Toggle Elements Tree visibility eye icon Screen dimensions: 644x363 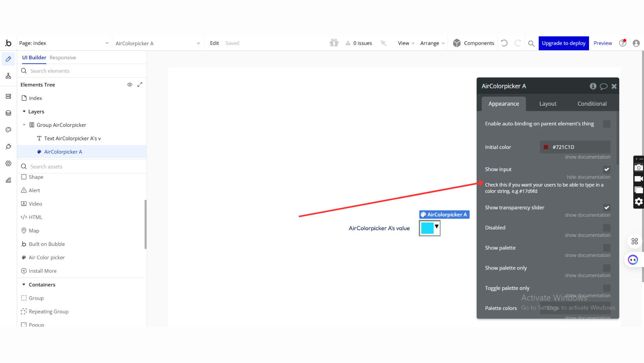pyautogui.click(x=130, y=84)
